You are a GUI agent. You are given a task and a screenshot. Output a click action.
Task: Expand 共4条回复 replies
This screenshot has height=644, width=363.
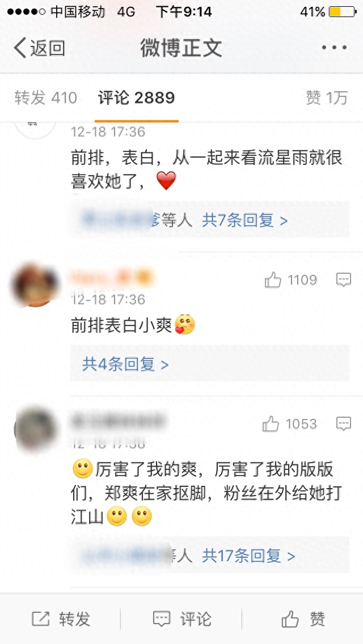[125, 365]
